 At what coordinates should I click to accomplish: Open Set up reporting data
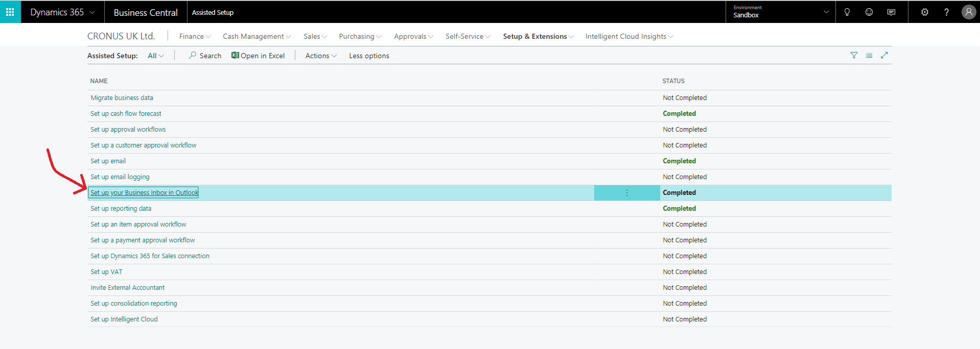(x=121, y=209)
